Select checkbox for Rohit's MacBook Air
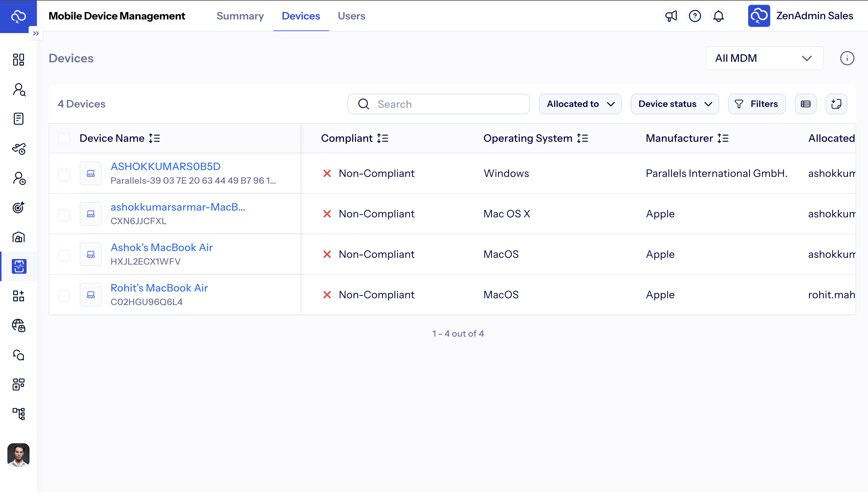Image resolution: width=868 pixels, height=492 pixels. click(x=64, y=296)
